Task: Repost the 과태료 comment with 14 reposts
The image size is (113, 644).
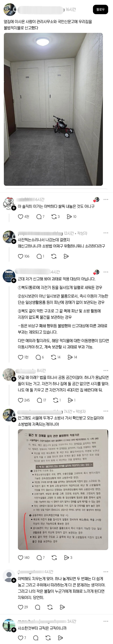Action: 56,357
